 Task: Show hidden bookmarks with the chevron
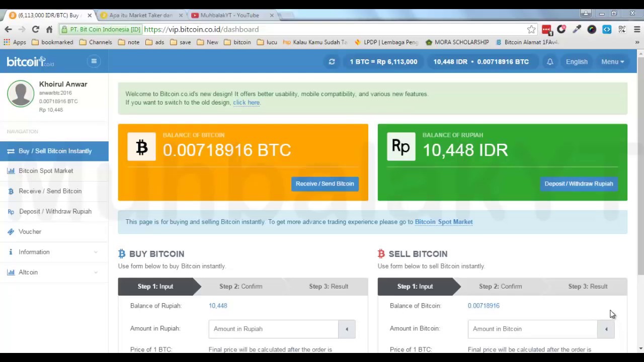(x=637, y=42)
